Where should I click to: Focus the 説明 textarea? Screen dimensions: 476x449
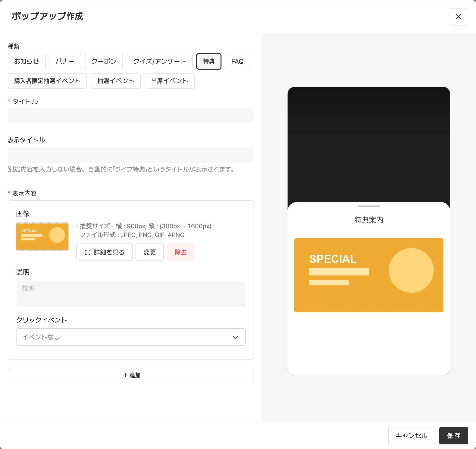[131, 294]
